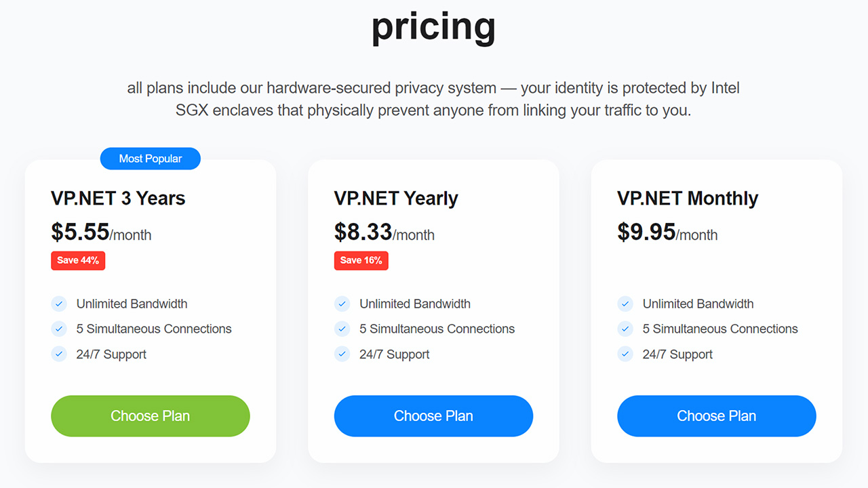Choose the VP.NET Yearly plan
This screenshot has width=868, height=488.
click(433, 416)
